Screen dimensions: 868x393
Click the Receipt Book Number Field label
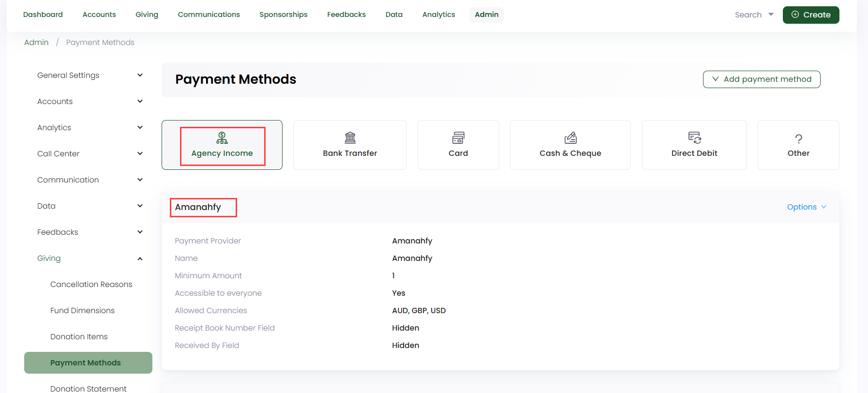tap(224, 328)
